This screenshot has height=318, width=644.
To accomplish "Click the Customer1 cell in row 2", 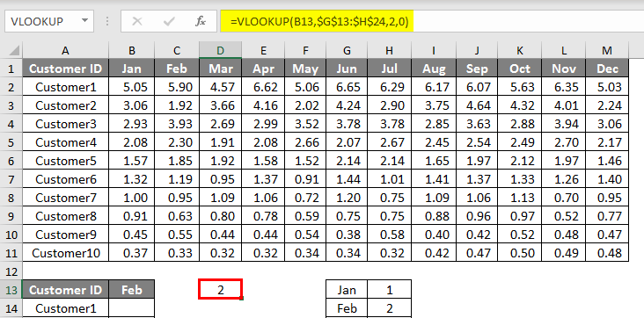I will pyautogui.click(x=66, y=87).
